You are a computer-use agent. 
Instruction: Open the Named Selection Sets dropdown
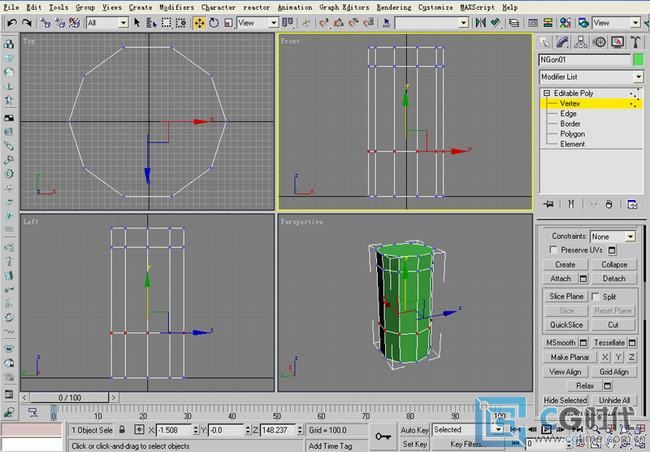[432, 23]
